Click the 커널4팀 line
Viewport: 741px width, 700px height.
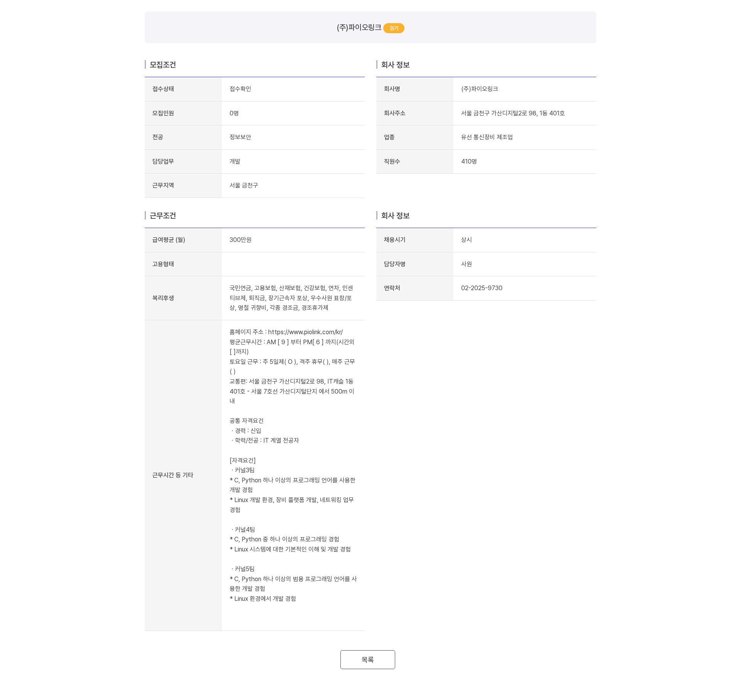(243, 529)
